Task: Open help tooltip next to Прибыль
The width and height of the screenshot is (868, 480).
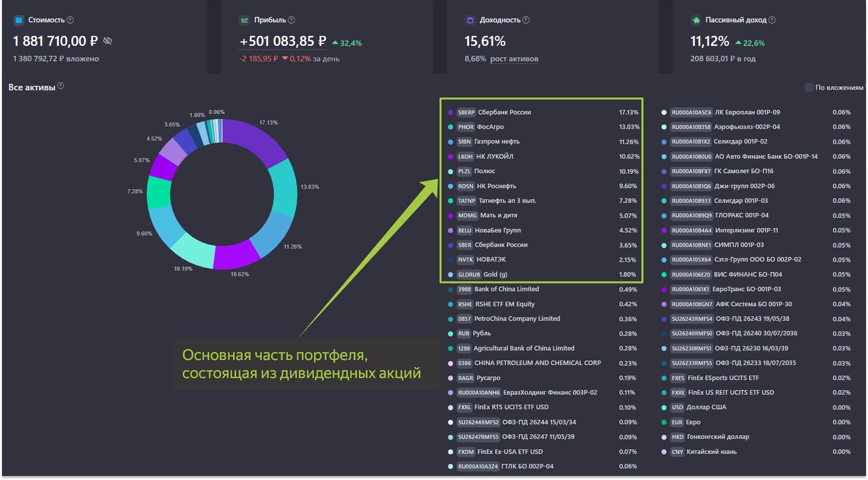Action: pyautogui.click(x=292, y=20)
